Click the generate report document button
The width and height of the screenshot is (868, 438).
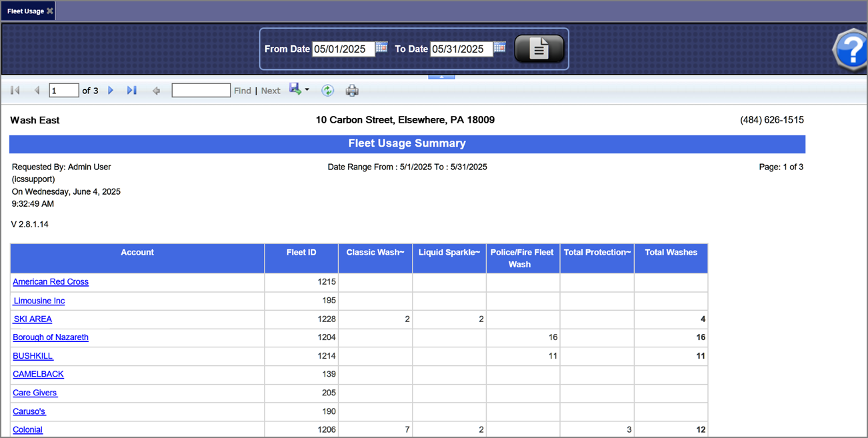[539, 49]
